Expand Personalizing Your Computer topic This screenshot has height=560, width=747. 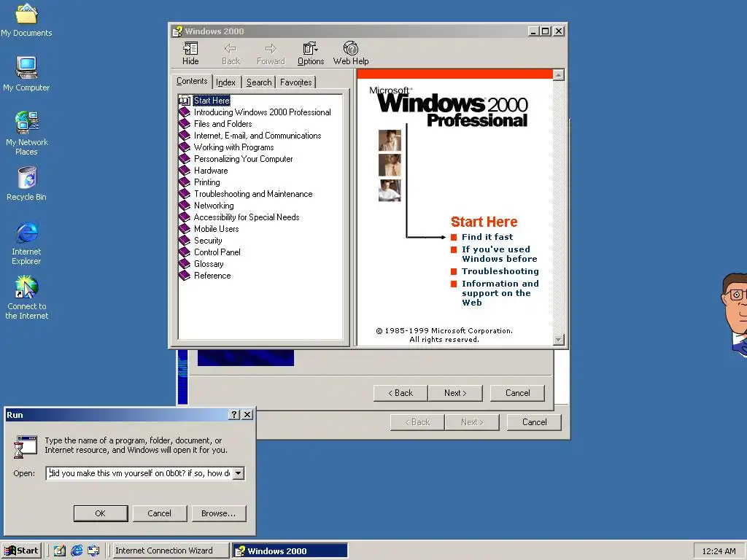tap(243, 159)
